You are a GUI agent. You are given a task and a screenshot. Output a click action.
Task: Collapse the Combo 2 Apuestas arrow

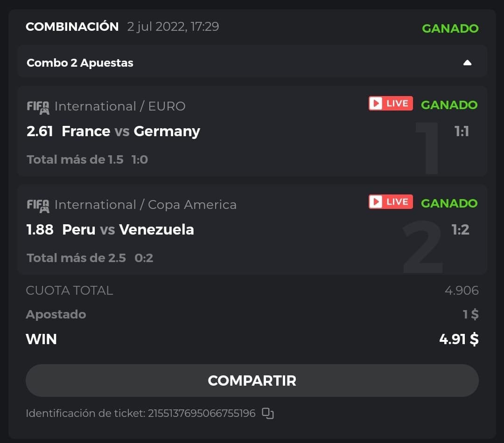click(467, 63)
